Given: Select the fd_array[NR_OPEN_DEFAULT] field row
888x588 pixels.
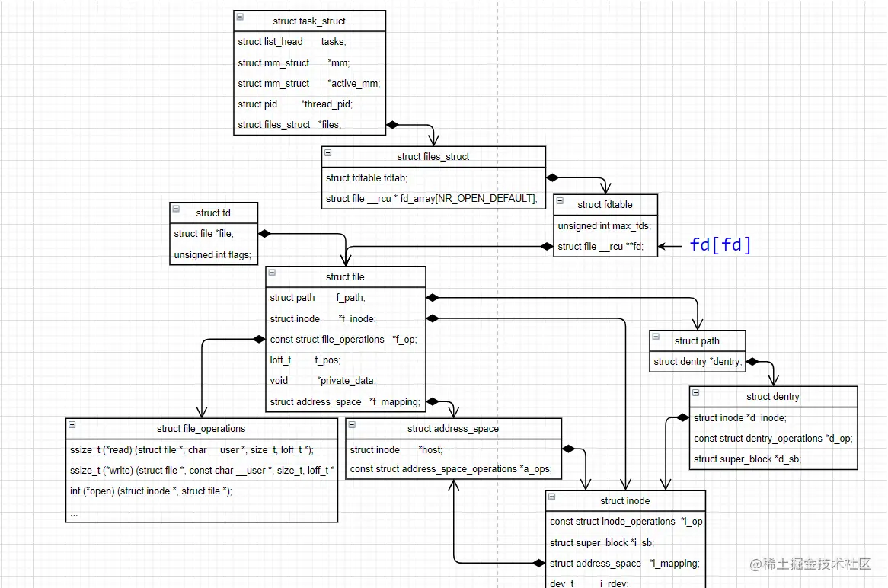Looking at the screenshot, I should (x=431, y=198).
